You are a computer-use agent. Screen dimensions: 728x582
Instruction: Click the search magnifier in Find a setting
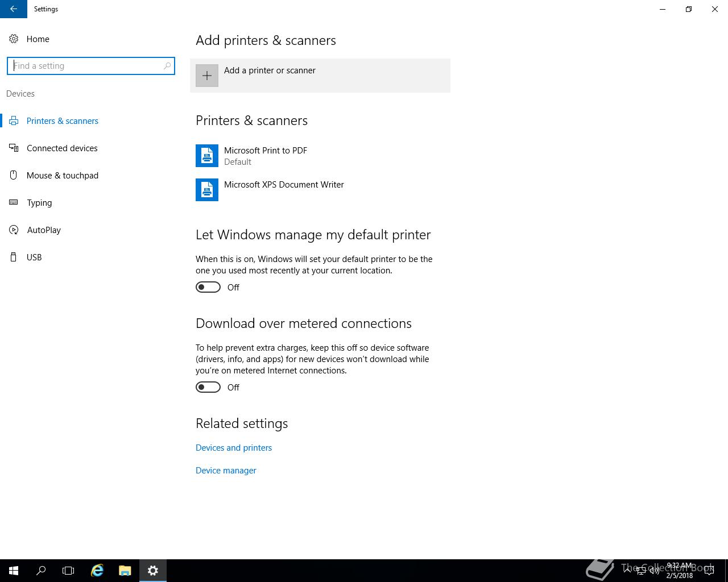pyautogui.click(x=167, y=66)
